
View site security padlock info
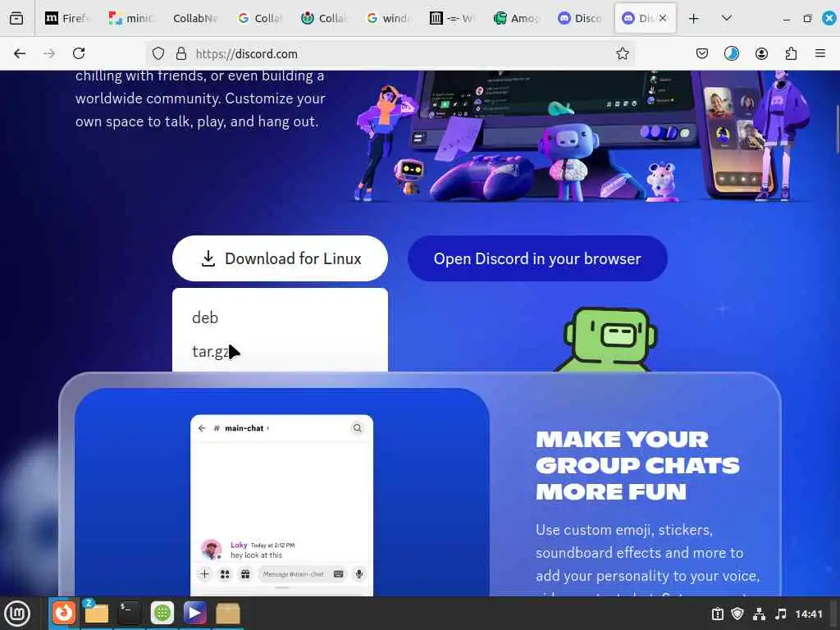click(x=181, y=53)
